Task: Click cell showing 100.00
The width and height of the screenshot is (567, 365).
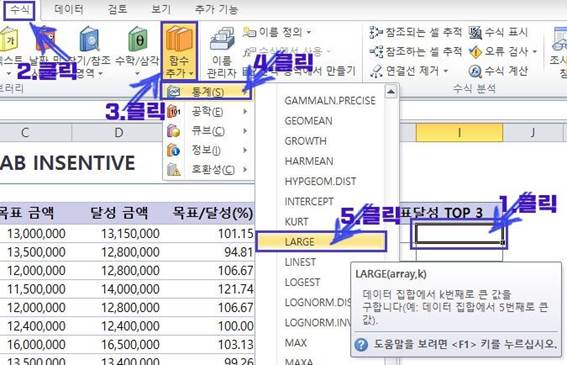Action: pyautogui.click(x=236, y=326)
